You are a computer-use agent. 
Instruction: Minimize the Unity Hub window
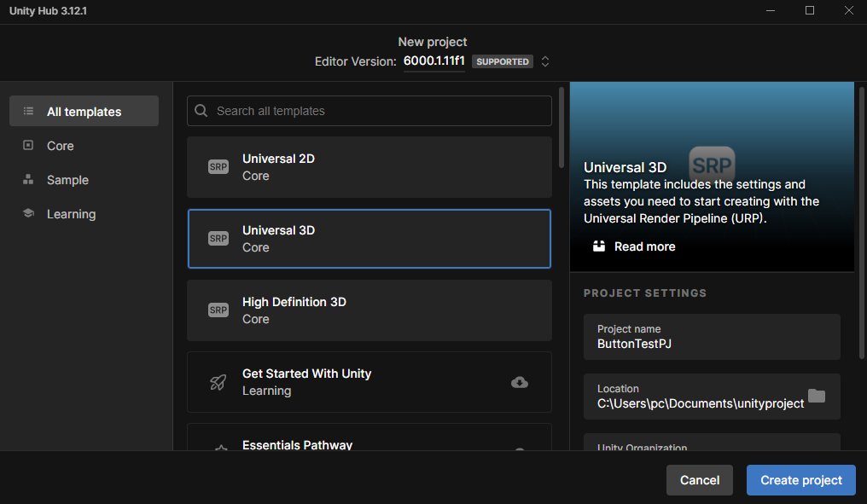click(771, 10)
